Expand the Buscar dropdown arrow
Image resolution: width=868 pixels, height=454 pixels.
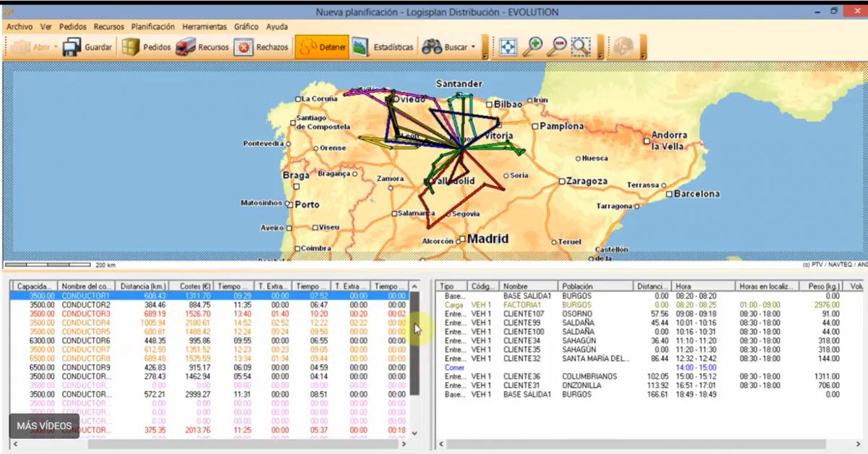coord(473,48)
